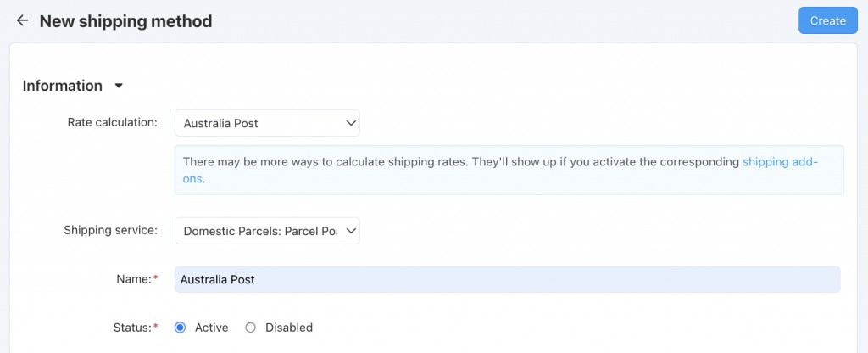Click the Information section heading
Viewport: 868px width, 353px height.
coord(63,86)
